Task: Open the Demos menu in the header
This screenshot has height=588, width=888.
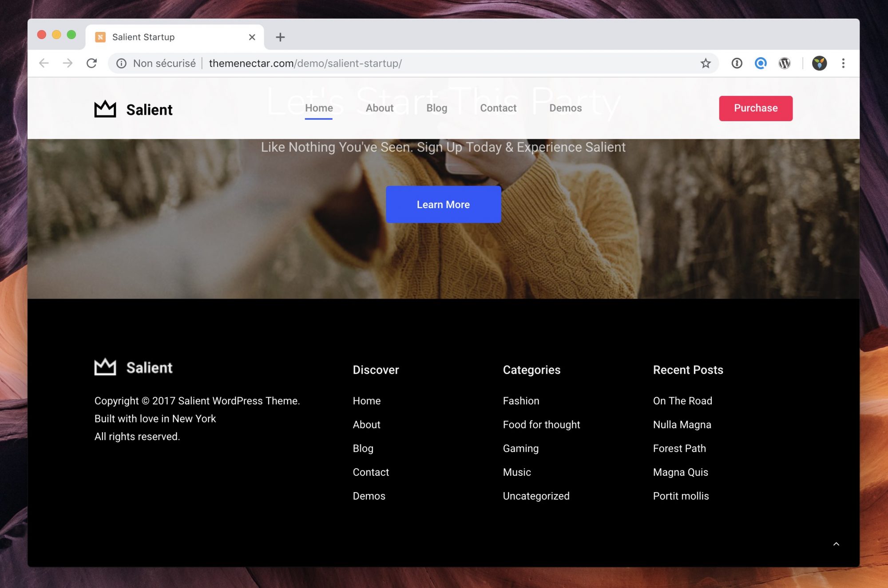Action: click(x=565, y=108)
